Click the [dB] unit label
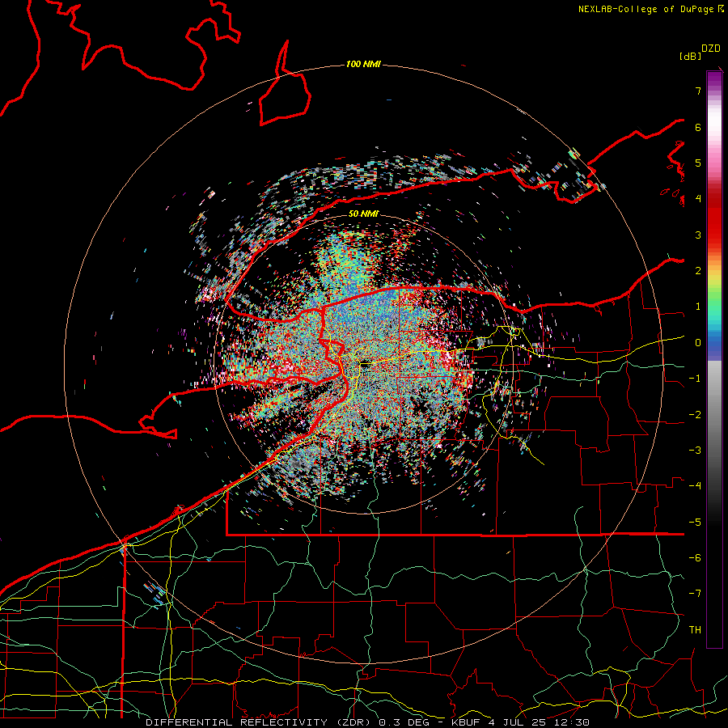 pos(690,56)
